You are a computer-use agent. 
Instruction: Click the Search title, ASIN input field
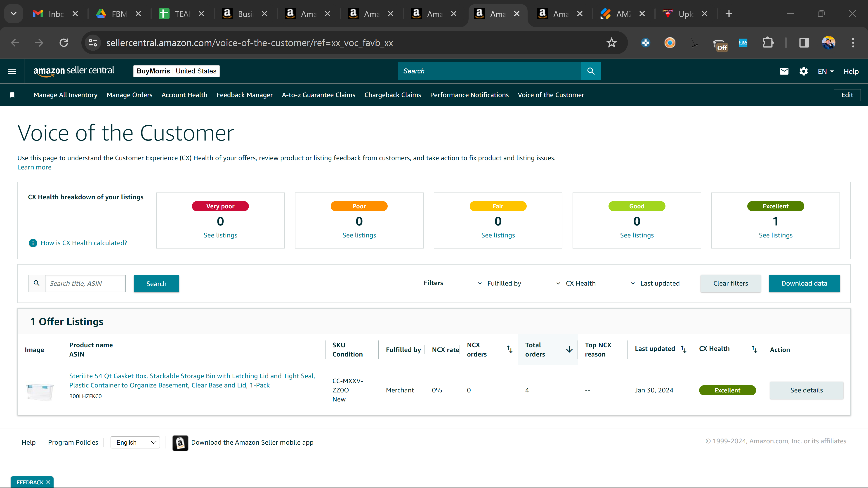[85, 283]
